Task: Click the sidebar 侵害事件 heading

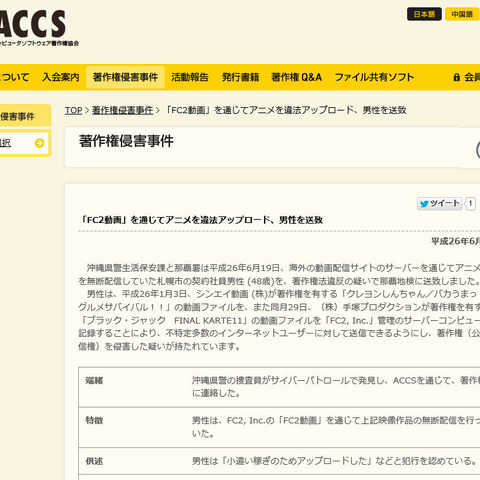Action: (x=25, y=116)
